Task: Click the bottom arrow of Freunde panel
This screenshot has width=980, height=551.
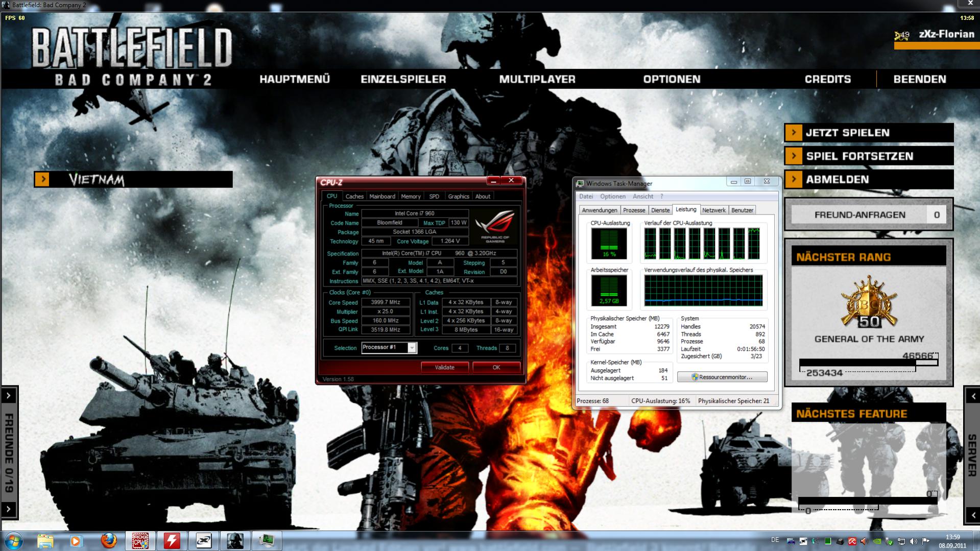Action: click(9, 509)
